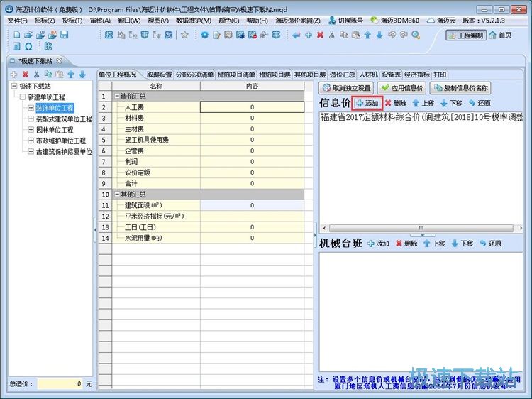Click the star favorites icon in toolbar
Image resolution: width=532 pixels, height=399 pixels.
click(x=184, y=35)
